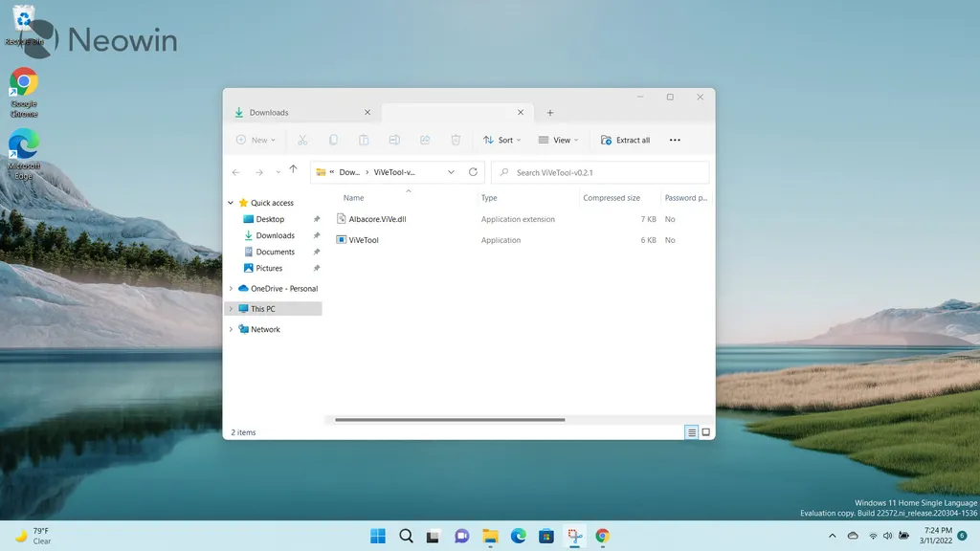The height and width of the screenshot is (551, 980).
Task: Collapse the Quick access section
Action: 231,203
